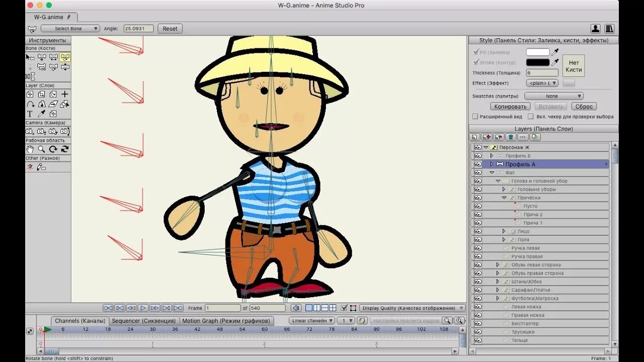This screenshot has height=362, width=644.
Task: Toggle Вкл. чекер для проверки выбора checkbox
Action: click(530, 117)
